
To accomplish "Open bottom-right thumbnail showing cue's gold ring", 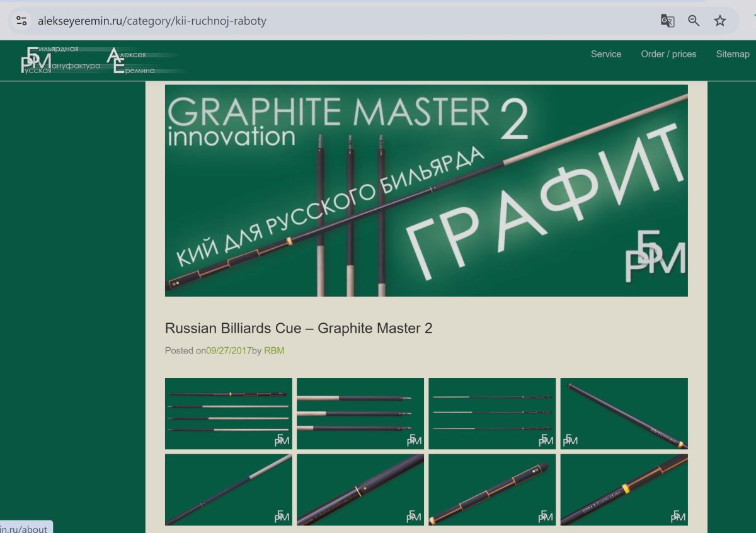I will [624, 490].
